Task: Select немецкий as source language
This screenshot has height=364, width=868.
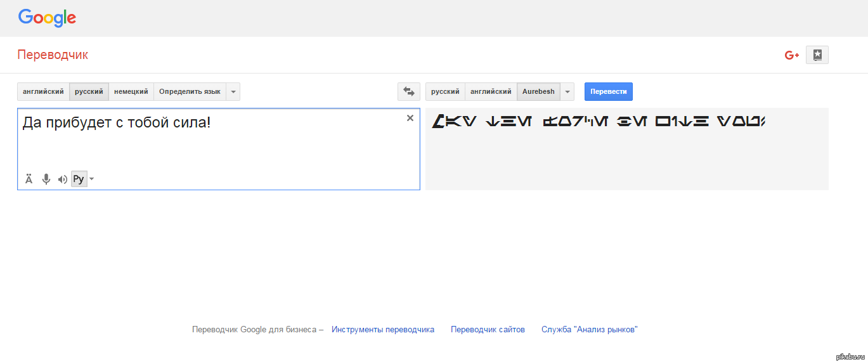Action: [x=131, y=92]
